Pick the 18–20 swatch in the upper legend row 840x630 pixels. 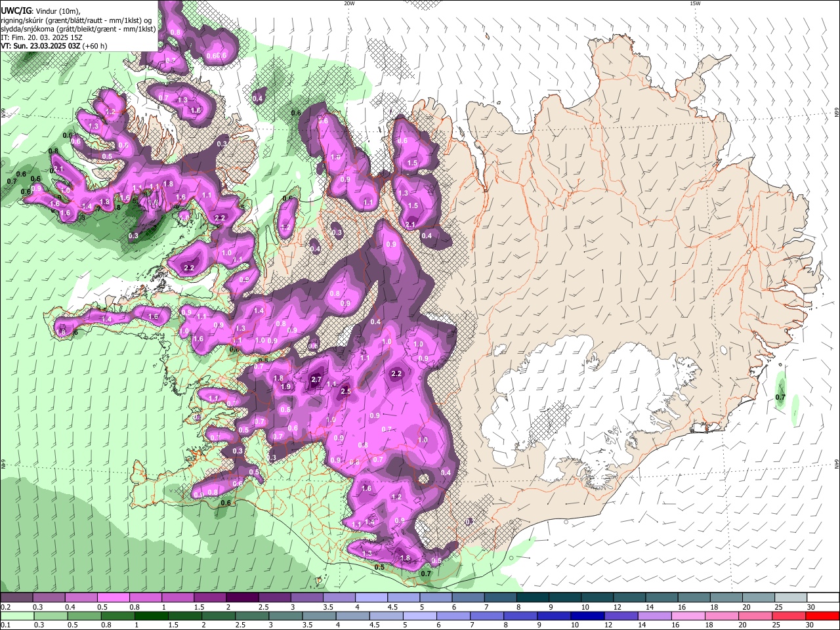coord(726,598)
